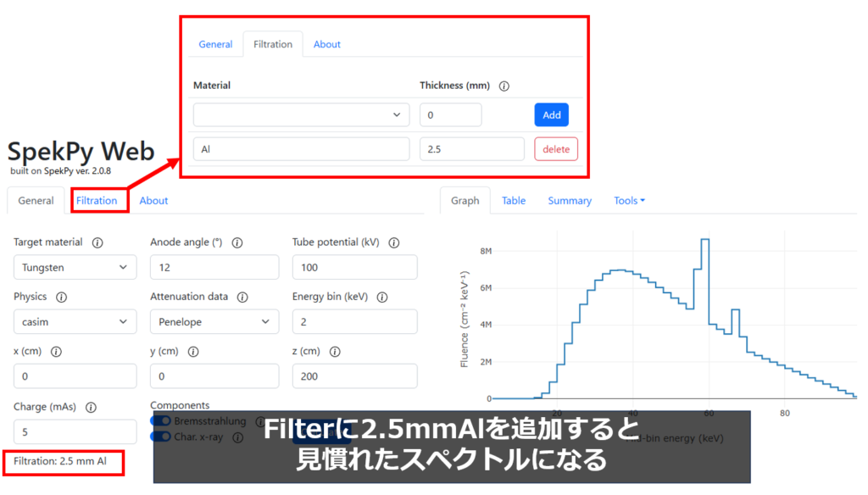Open the filter Material dropdown

[301, 114]
